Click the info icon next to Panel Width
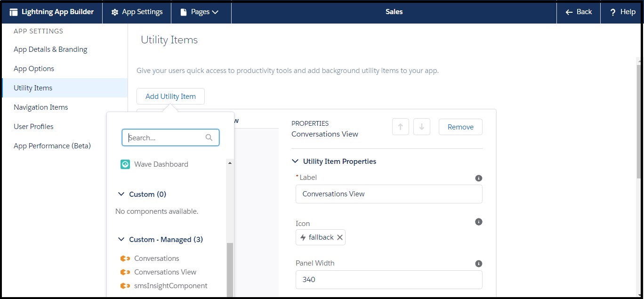The width and height of the screenshot is (644, 299). [479, 264]
